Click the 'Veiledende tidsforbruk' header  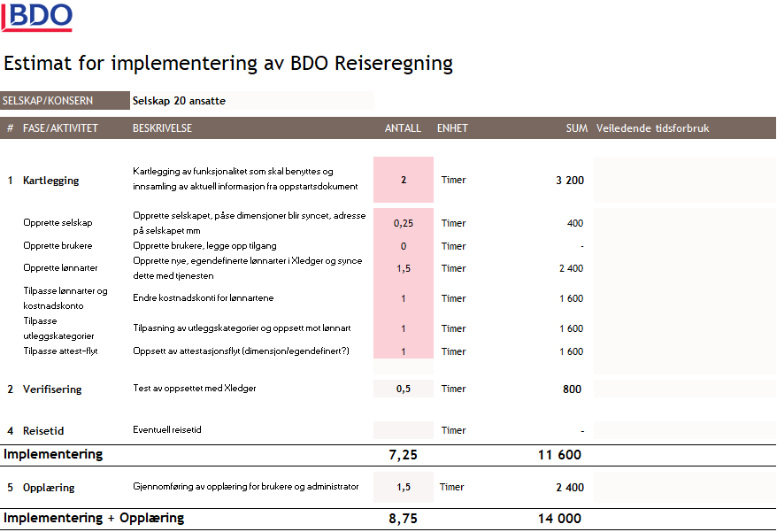coord(652,128)
